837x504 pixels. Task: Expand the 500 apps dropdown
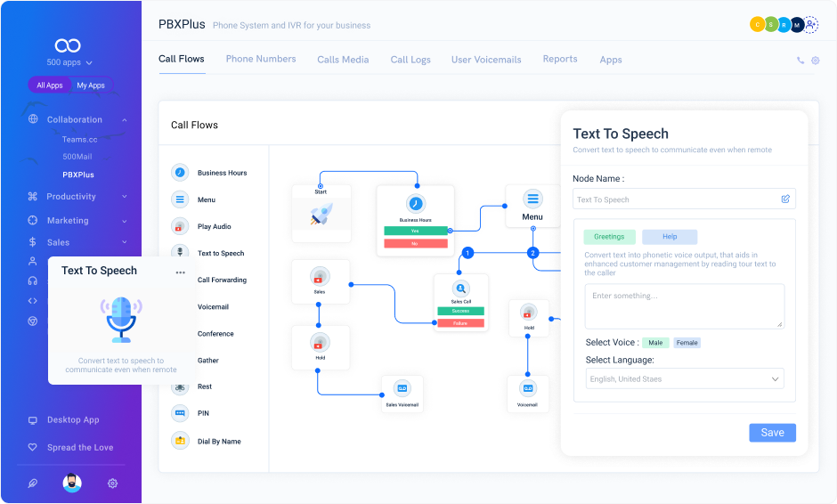(x=69, y=63)
